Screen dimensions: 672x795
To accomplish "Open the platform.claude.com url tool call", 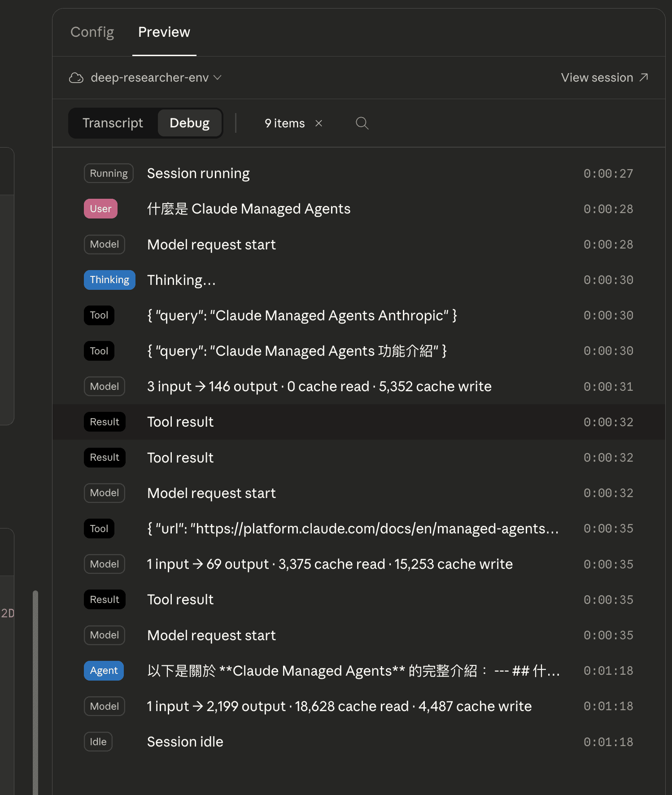I will tap(353, 529).
